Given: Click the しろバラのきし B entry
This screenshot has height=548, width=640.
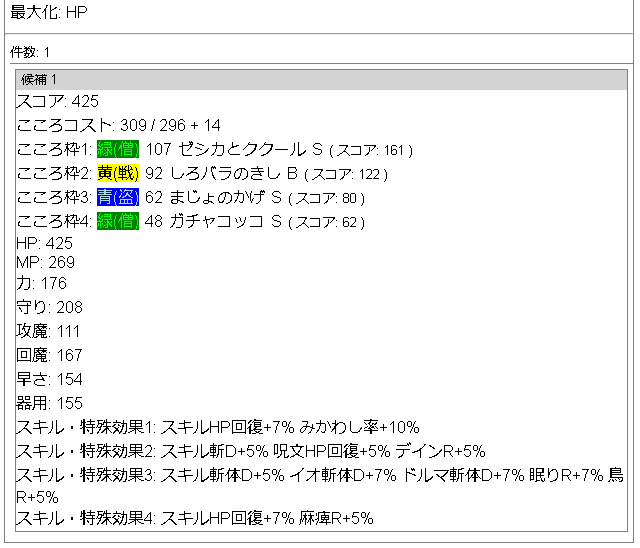Looking at the screenshot, I should click(x=233, y=173).
